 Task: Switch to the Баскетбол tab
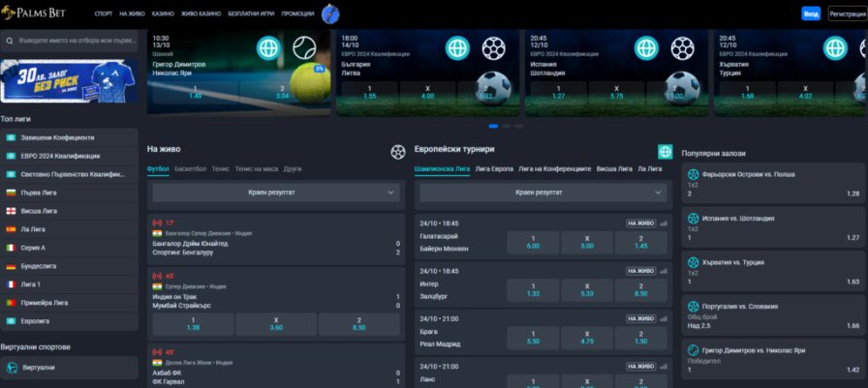190,168
